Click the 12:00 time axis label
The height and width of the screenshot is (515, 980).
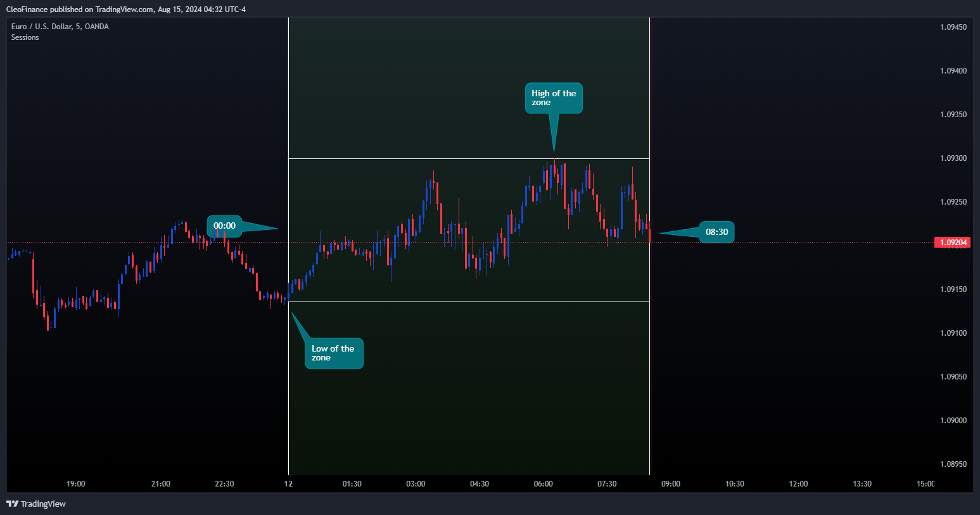point(798,484)
